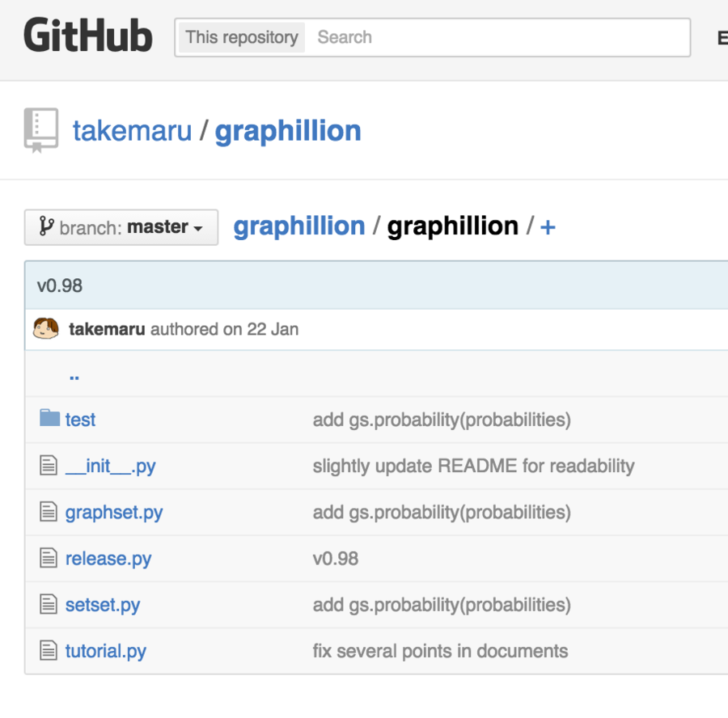Open takemaru user profile link
The image size is (728, 718).
[133, 131]
